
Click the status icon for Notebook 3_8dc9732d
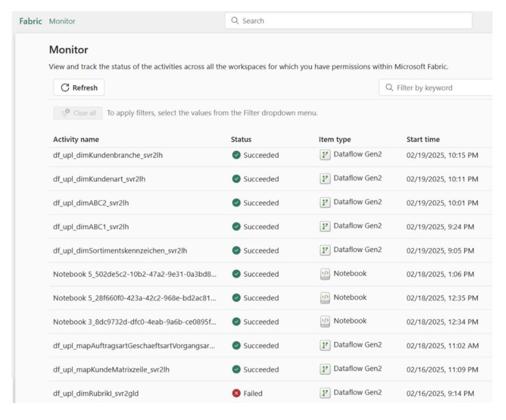(236, 322)
